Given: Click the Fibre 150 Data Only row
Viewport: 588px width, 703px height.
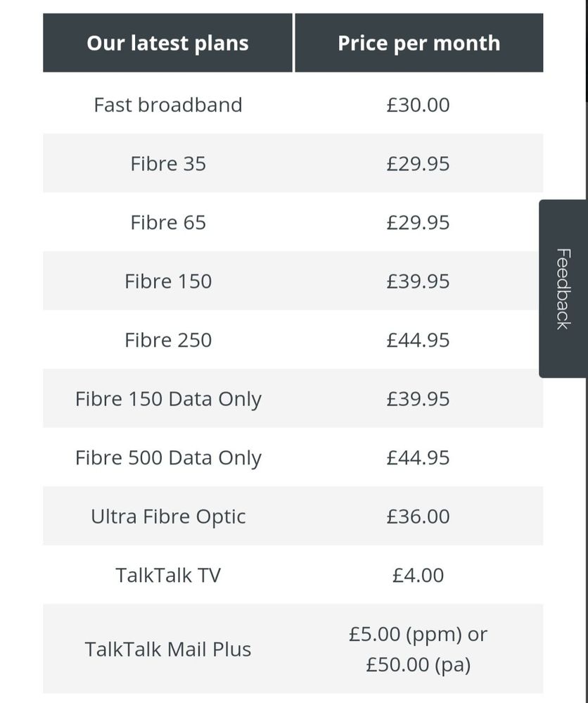Looking at the screenshot, I should pyautogui.click(x=293, y=398).
